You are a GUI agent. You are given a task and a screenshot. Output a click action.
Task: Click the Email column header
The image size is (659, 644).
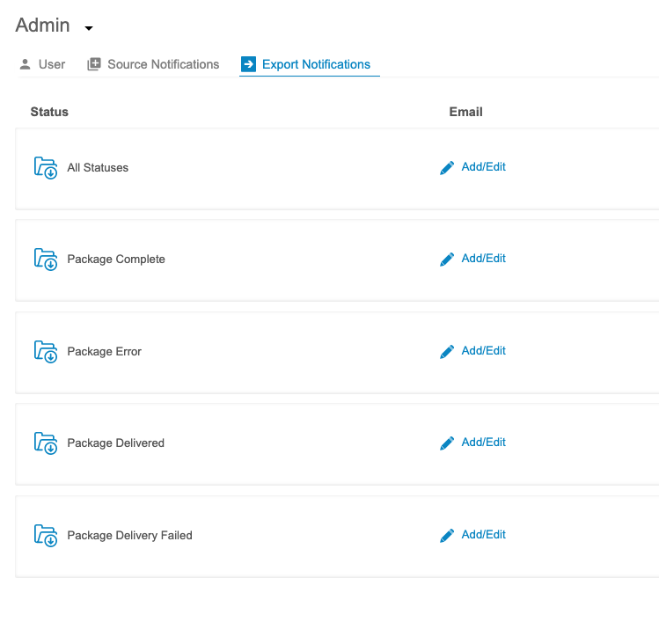point(465,112)
